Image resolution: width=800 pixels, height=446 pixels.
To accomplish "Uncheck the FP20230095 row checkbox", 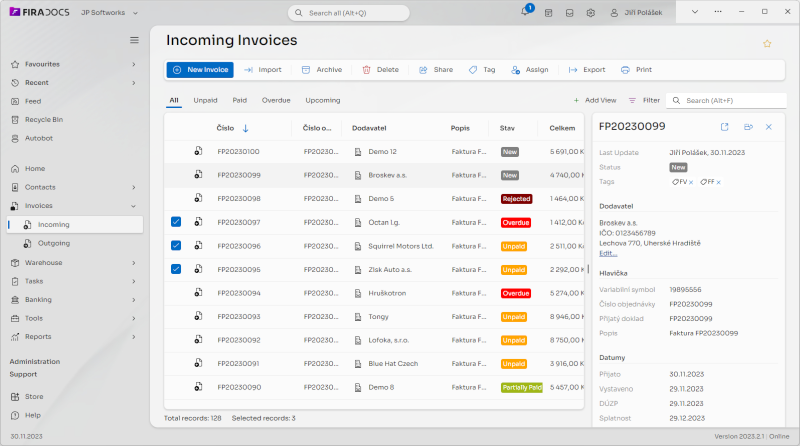I will [x=176, y=269].
